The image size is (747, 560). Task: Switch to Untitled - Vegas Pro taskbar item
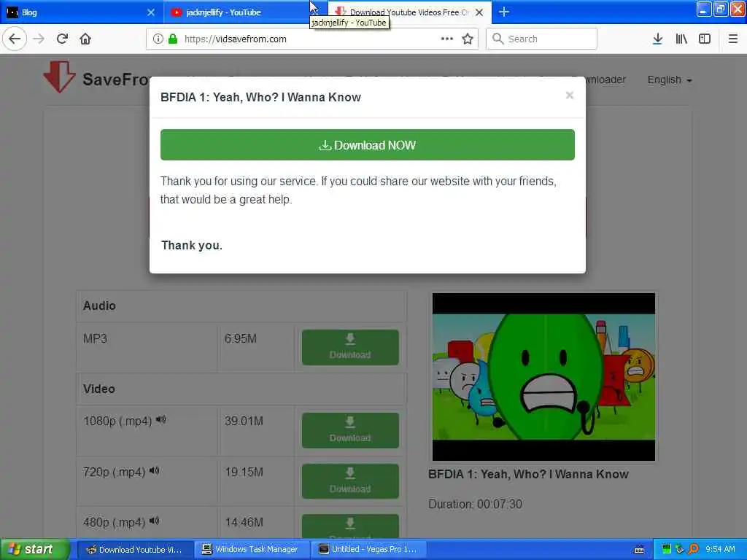pos(368,550)
